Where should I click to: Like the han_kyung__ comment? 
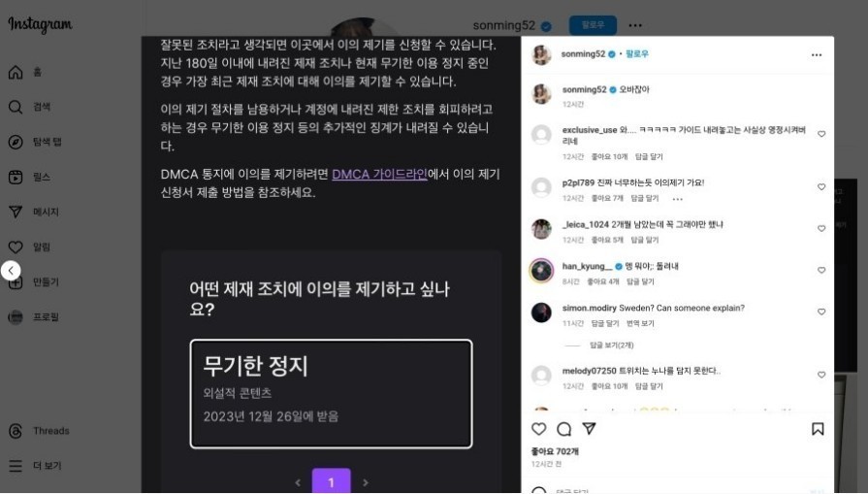point(821,270)
